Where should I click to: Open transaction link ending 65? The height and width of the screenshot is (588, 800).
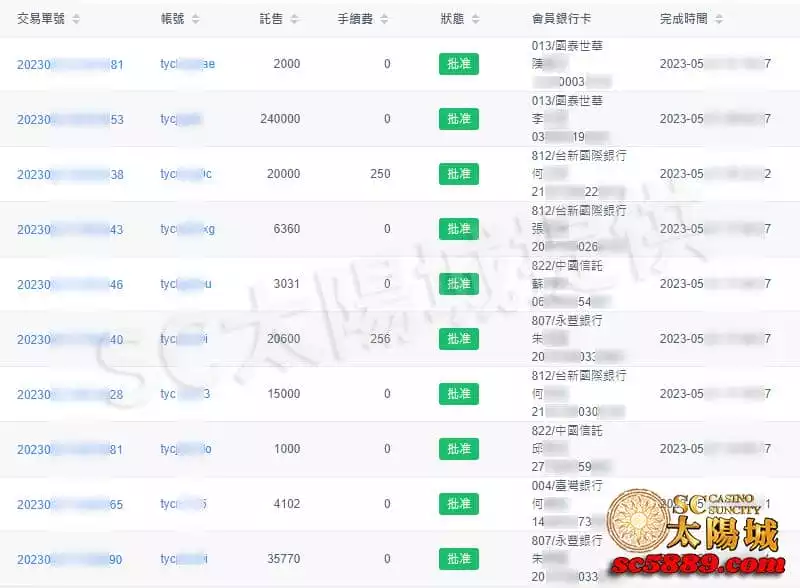click(x=70, y=505)
